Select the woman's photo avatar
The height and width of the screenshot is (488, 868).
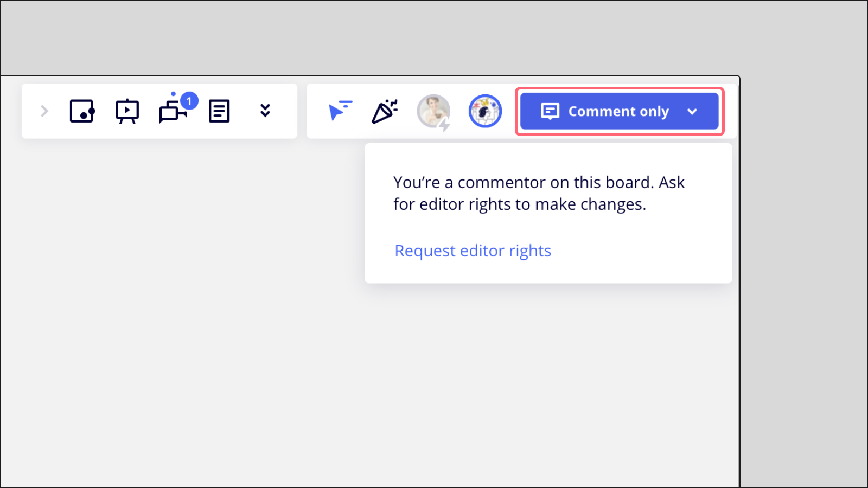(x=432, y=110)
